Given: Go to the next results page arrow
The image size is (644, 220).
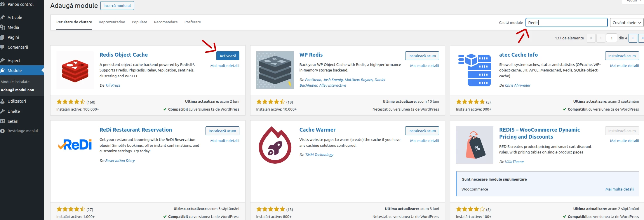Looking at the screenshot, I should point(633,38).
